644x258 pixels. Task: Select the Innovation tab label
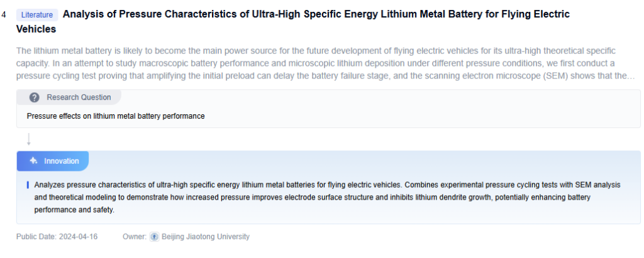(61, 161)
